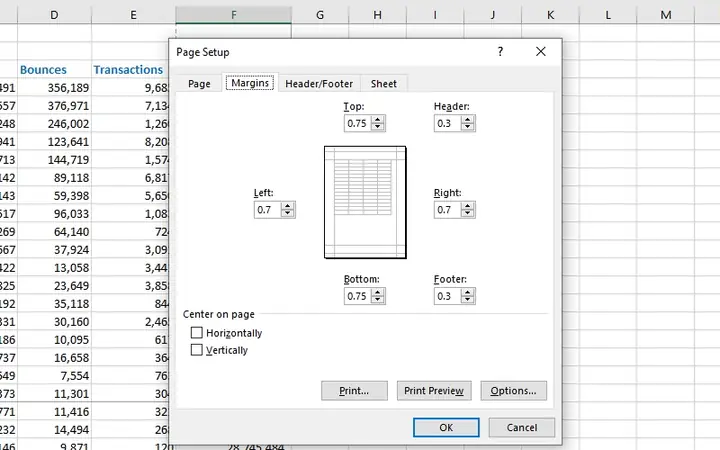Select column M header in spreadsheet

666,15
